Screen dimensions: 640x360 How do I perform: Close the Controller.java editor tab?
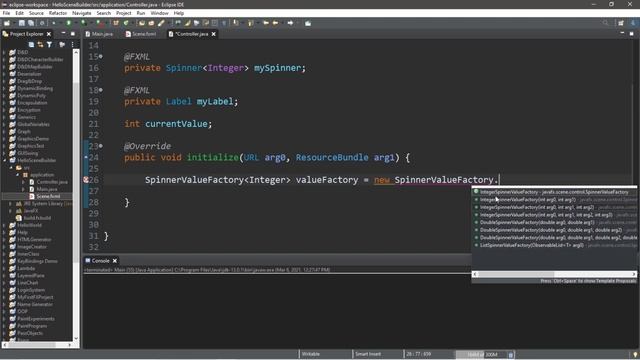(213, 34)
